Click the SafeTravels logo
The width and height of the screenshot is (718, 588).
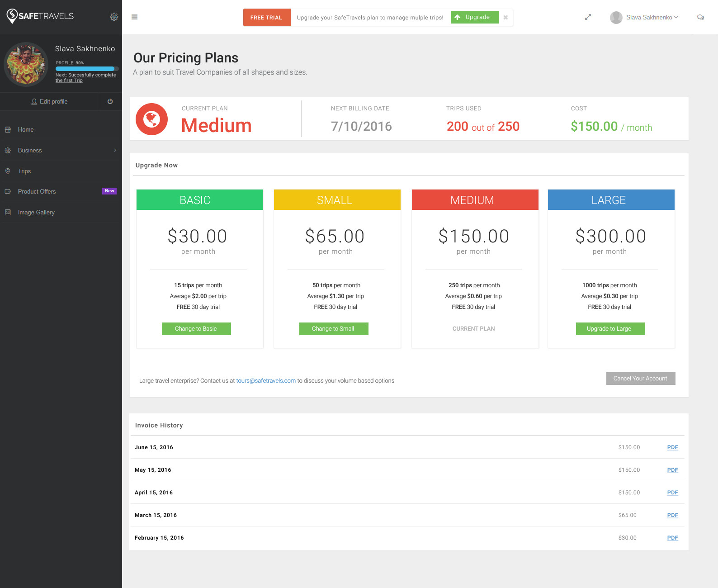(40, 16)
